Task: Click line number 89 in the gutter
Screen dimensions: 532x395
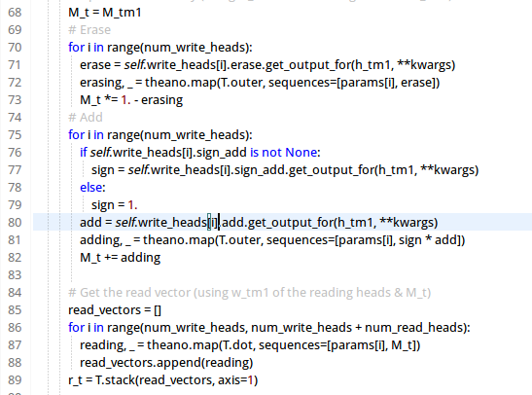Action: click(15, 380)
